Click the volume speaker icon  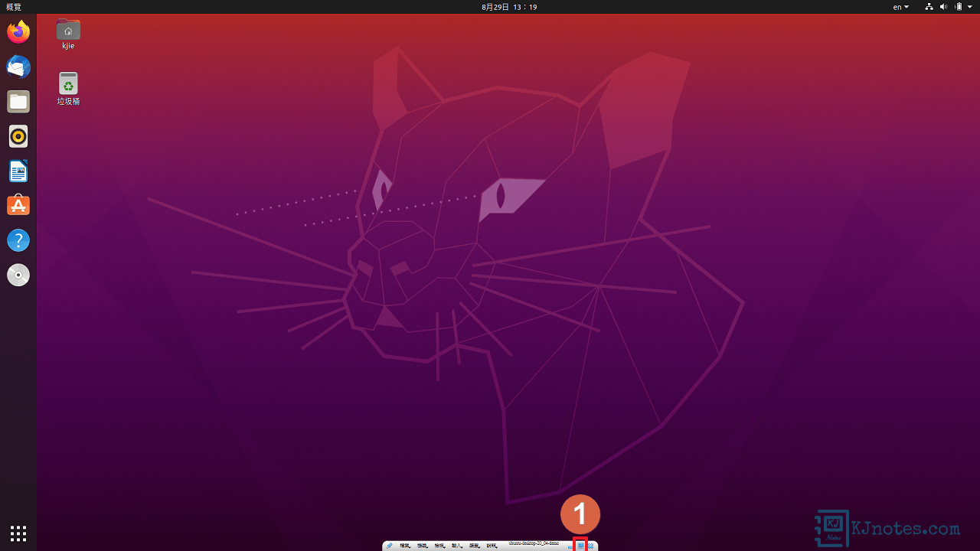tap(943, 7)
